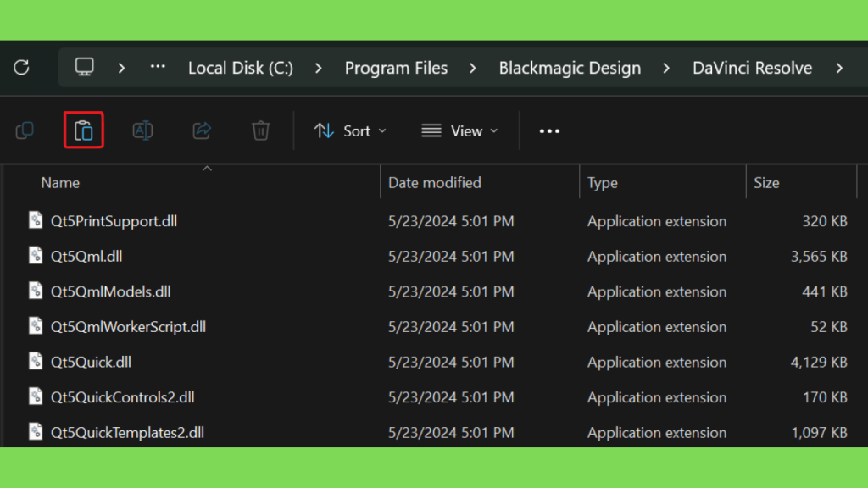
Task: Click the 320 KB size value
Action: [x=825, y=221]
